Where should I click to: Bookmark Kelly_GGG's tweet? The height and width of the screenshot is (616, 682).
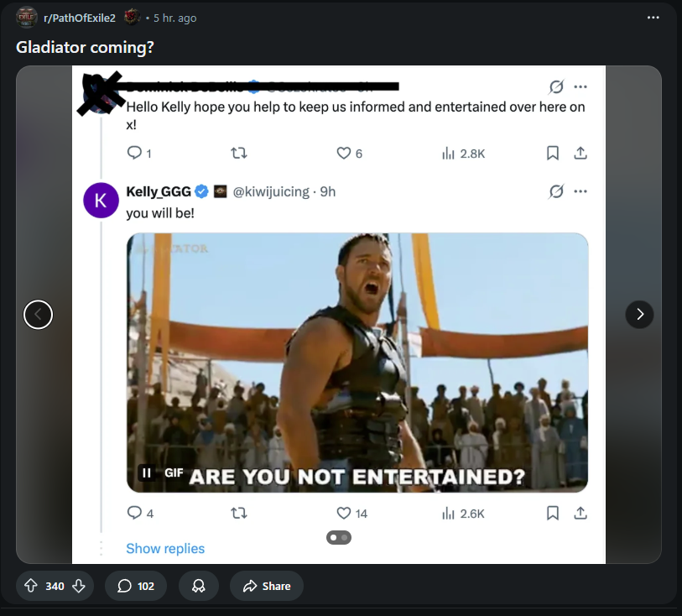click(x=552, y=514)
